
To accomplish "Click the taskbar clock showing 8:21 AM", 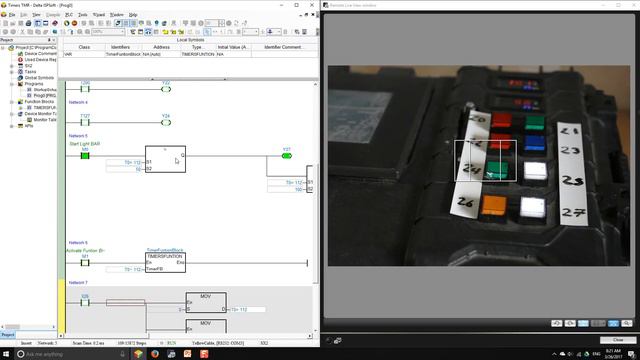I will click(x=613, y=354).
